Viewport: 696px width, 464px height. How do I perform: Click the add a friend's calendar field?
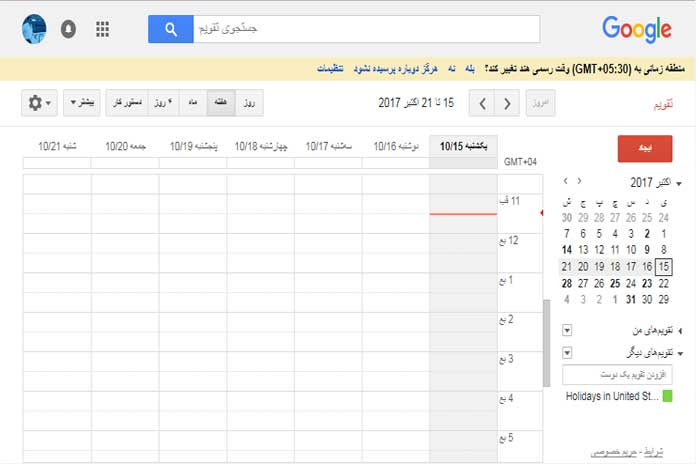[x=617, y=375]
